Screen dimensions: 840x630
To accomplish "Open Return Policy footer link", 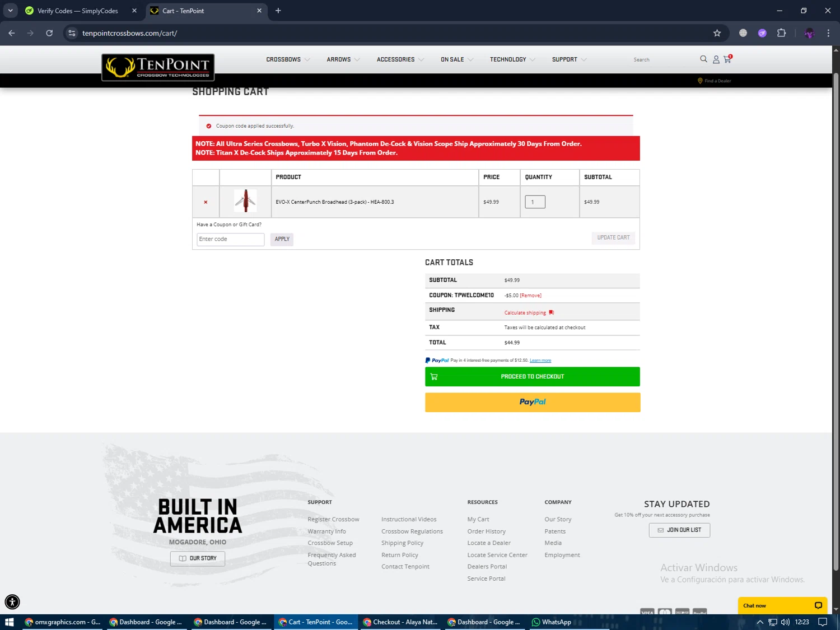I will pyautogui.click(x=399, y=555).
